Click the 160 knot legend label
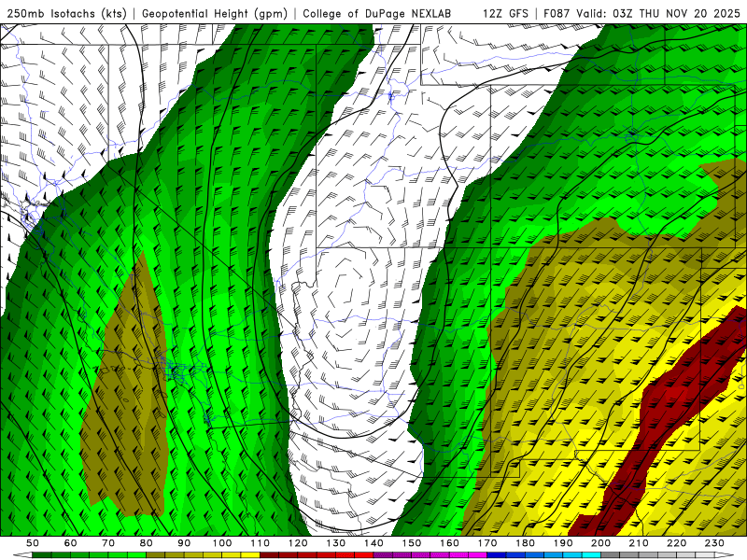Screen dimensions: 747x560 449,543
